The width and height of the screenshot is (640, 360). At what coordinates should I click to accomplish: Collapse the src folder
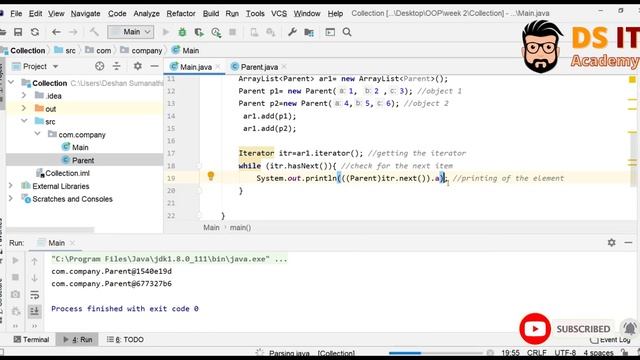[x=24, y=121]
